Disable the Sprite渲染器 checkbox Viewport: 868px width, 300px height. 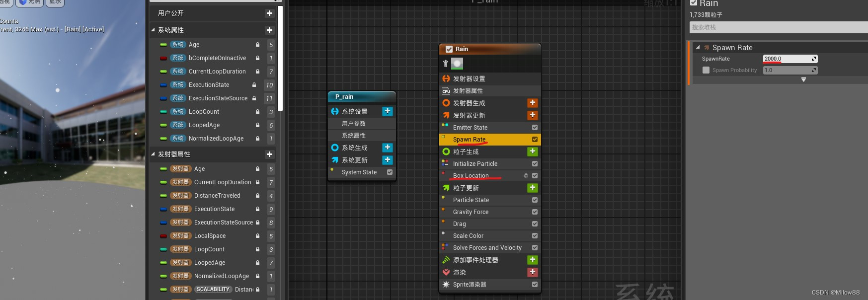(535, 285)
